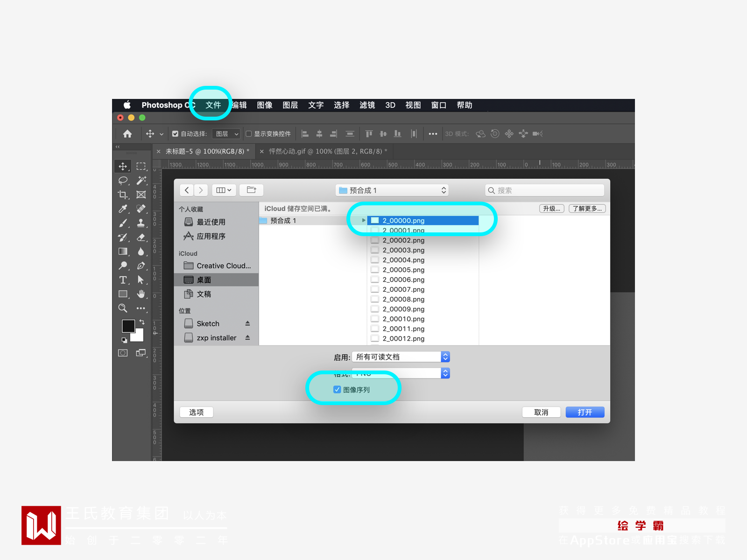Select the Blur tool
Screen dimensions: 747x560
tap(141, 252)
